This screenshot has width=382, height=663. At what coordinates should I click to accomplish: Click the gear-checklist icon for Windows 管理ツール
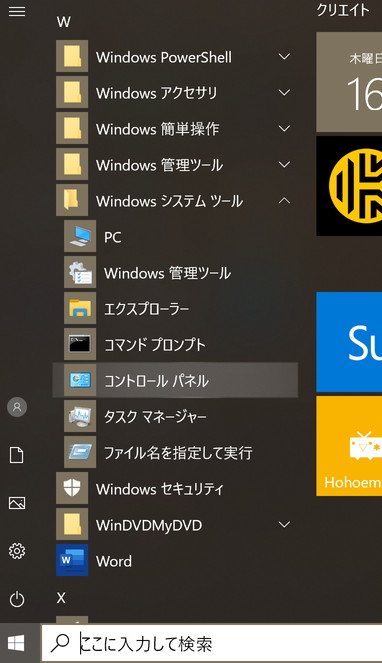click(x=80, y=272)
